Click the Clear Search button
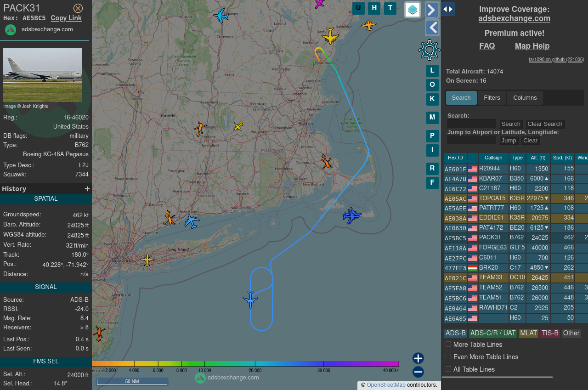588x390 pixels. pyautogui.click(x=545, y=124)
